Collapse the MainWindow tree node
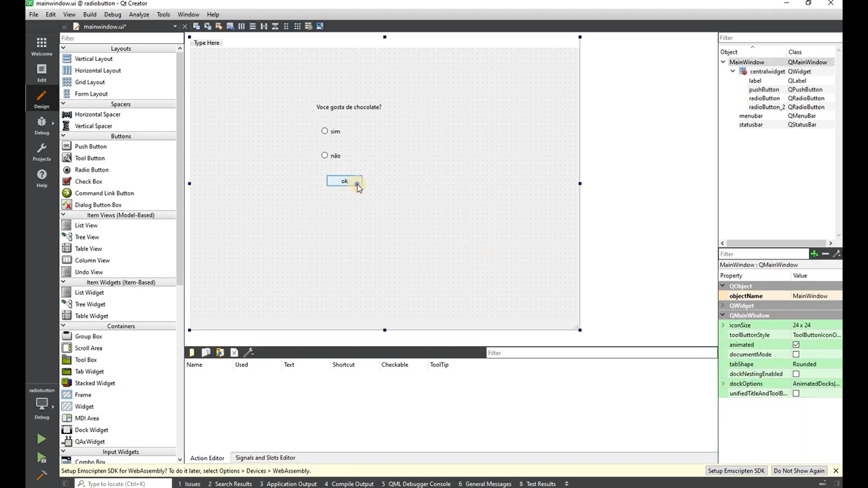The height and width of the screenshot is (488, 868). [723, 62]
